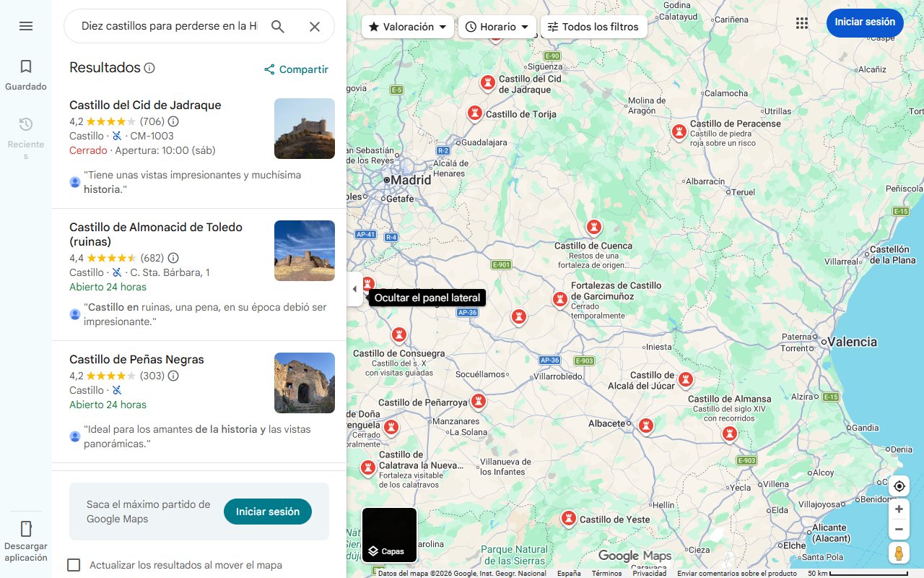Open the Google apps grid
The image size is (924, 578).
(801, 22)
